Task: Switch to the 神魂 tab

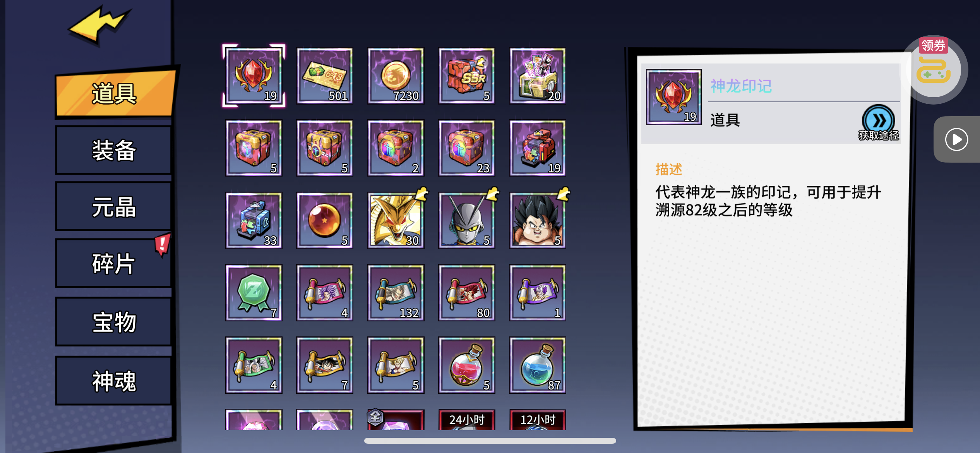Action: coord(114,381)
